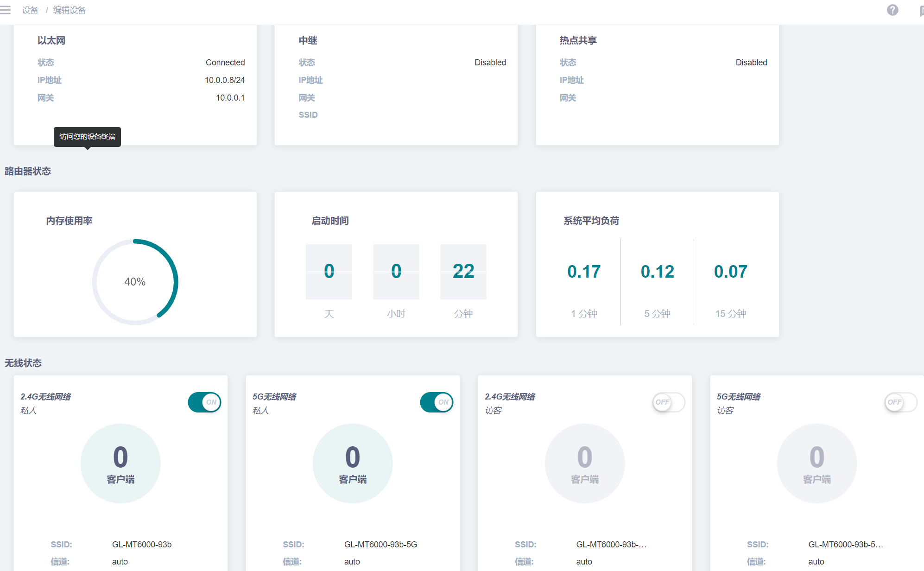924x571 pixels.
Task: Go to 设备 breadcrumb link
Action: coord(30,10)
